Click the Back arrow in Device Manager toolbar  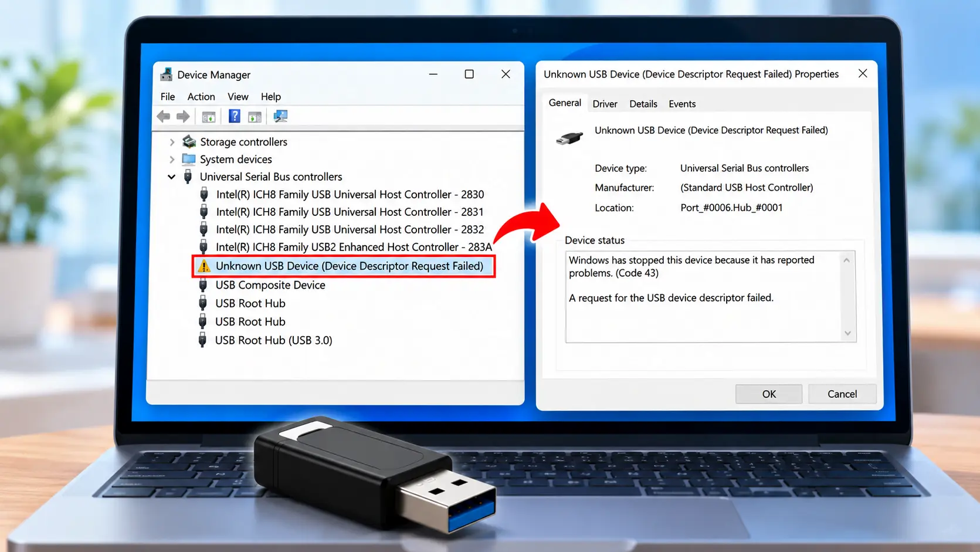click(164, 116)
